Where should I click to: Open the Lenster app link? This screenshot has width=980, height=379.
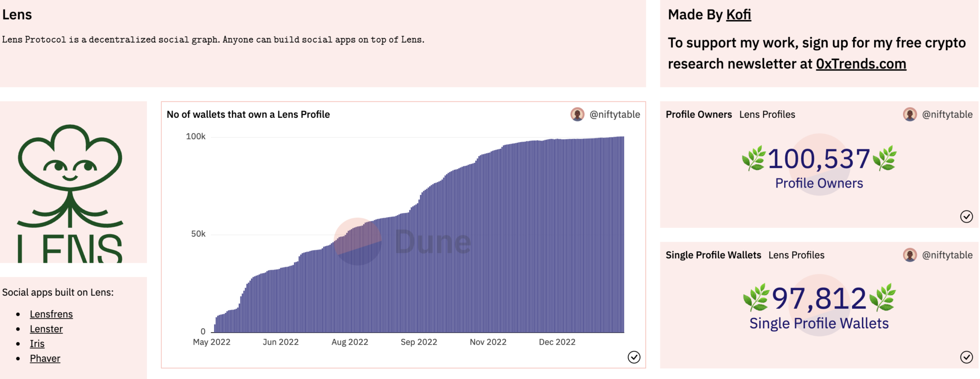click(x=46, y=329)
